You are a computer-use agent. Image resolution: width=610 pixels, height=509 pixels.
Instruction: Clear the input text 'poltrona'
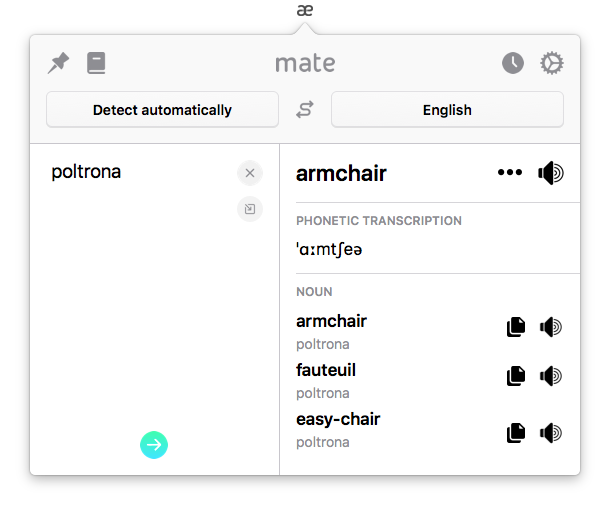pos(250,173)
